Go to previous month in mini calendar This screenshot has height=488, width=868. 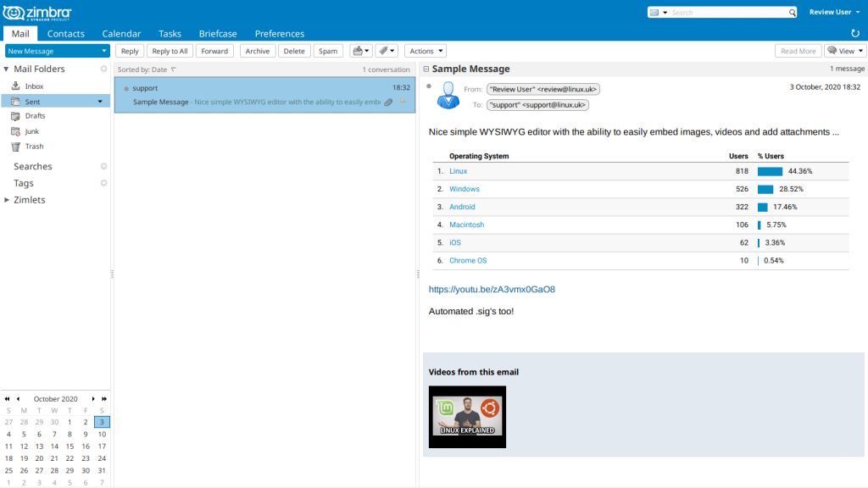pos(19,399)
